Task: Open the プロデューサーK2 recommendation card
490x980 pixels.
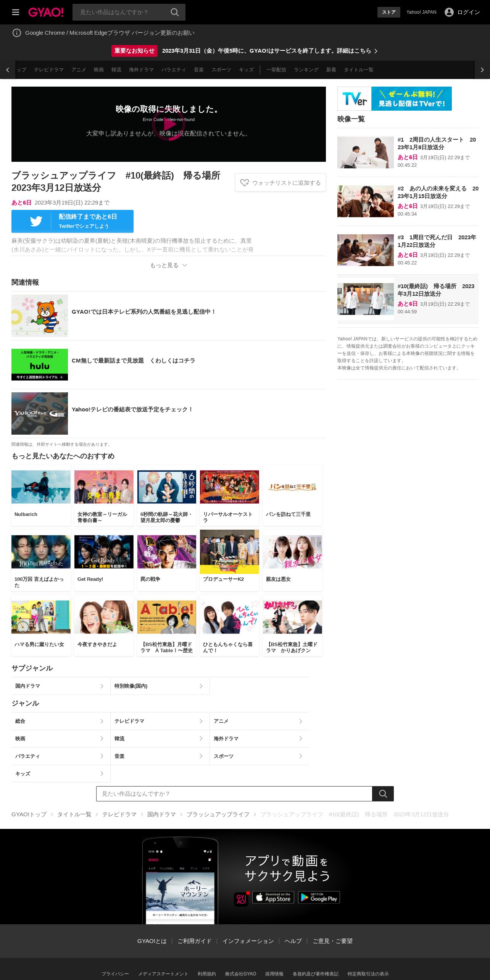Action: click(229, 560)
